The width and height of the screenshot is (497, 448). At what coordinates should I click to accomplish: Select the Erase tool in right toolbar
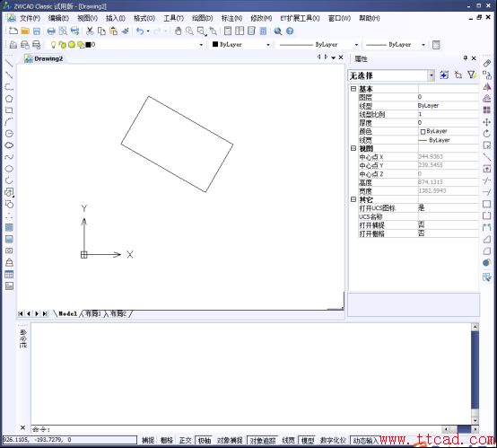pos(487,63)
